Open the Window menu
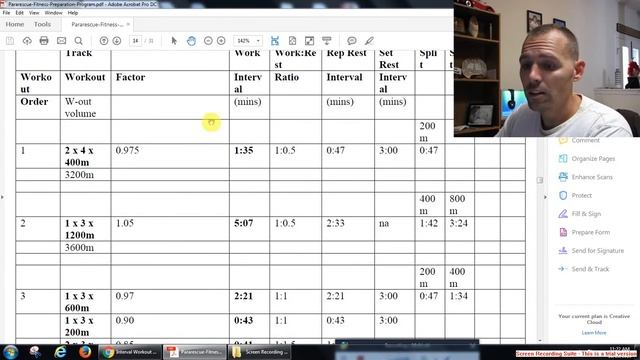 pyautogui.click(x=53, y=13)
